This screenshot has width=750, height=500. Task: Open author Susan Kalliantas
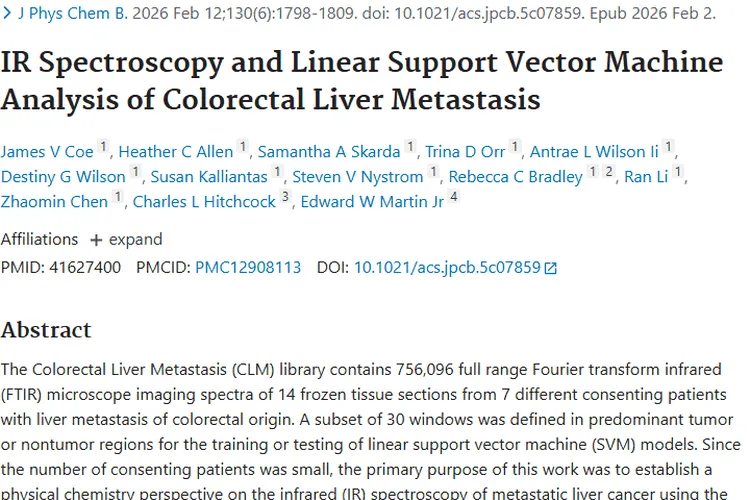pos(208,177)
